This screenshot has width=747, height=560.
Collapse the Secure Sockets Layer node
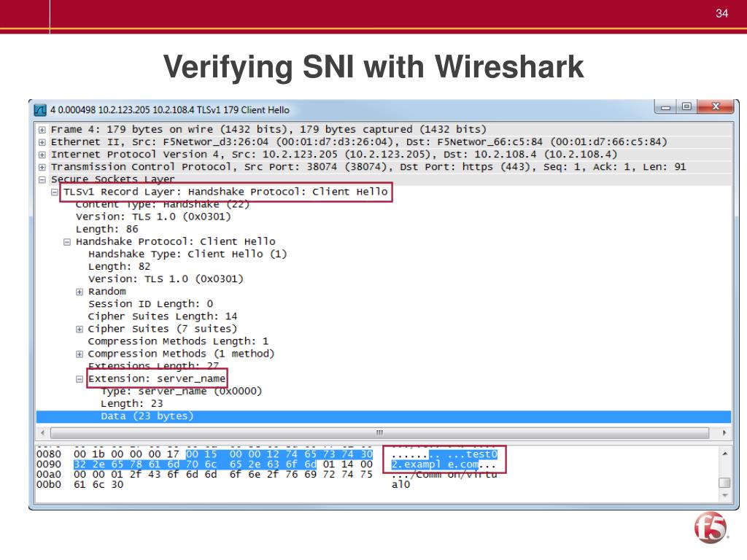(42, 179)
